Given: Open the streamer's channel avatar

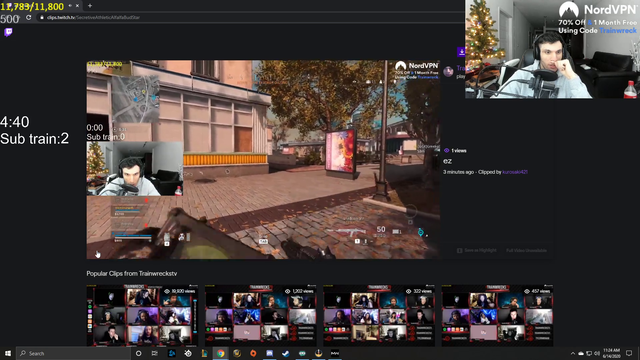Looking at the screenshot, I should tap(449, 71).
